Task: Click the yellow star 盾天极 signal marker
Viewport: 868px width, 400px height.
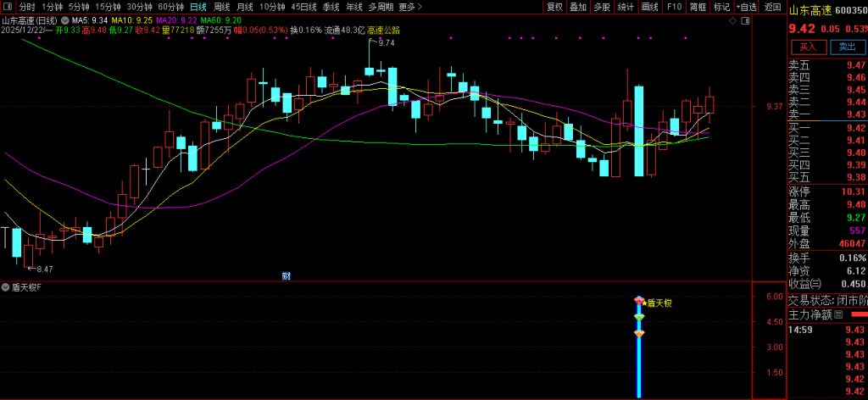Action: [x=644, y=303]
